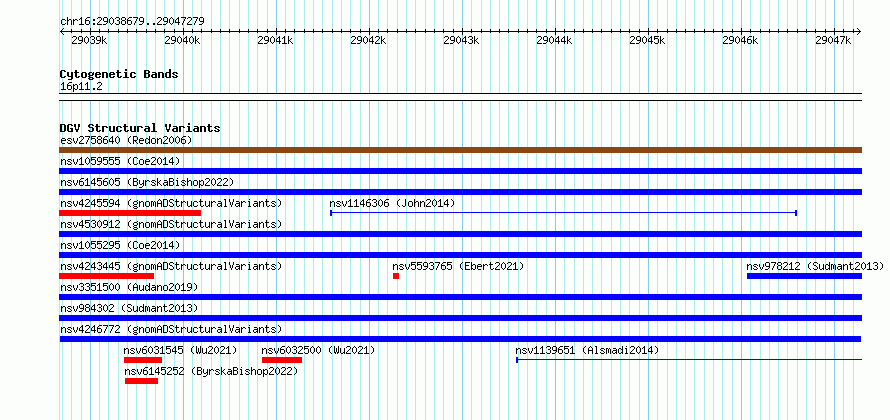
Task: Select the blue nsv4530912 variant bar
Action: [x=460, y=234]
